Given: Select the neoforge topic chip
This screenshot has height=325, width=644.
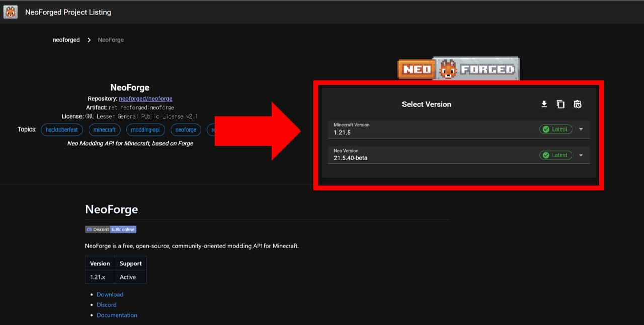Looking at the screenshot, I should coord(186,129).
